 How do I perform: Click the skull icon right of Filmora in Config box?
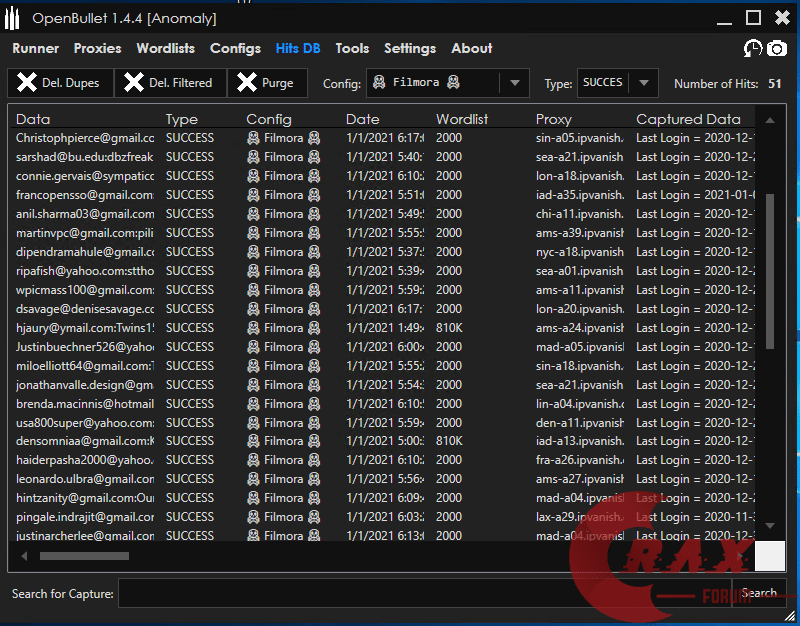pyautogui.click(x=453, y=82)
